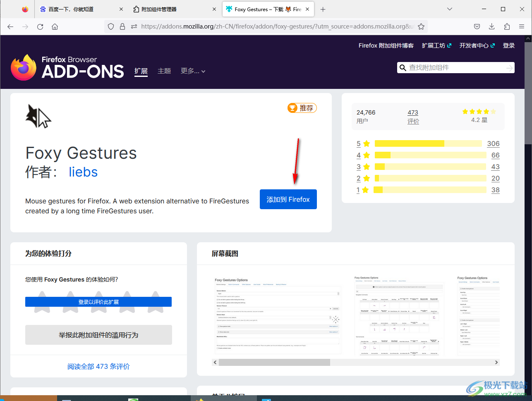Screen dimensions: 532x401
Task: Submit search with the arrow button
Action: [509, 68]
